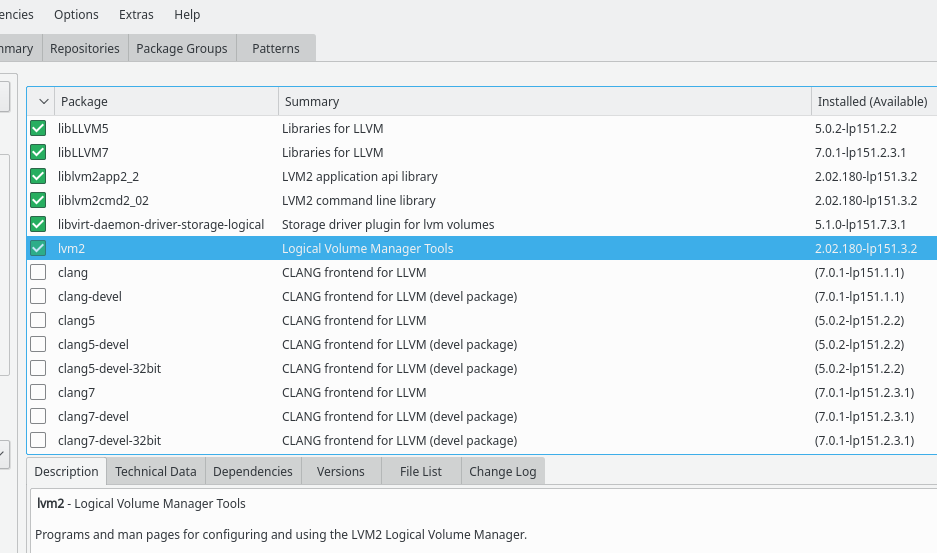The width and height of the screenshot is (937, 553).
Task: Switch to the Package Groups tab
Action: tap(182, 48)
